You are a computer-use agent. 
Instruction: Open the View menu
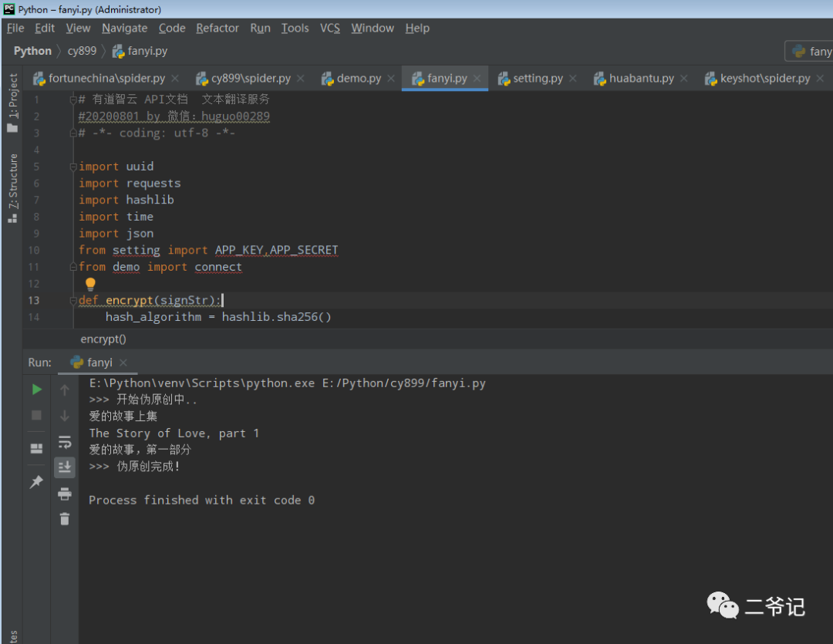[x=78, y=29]
